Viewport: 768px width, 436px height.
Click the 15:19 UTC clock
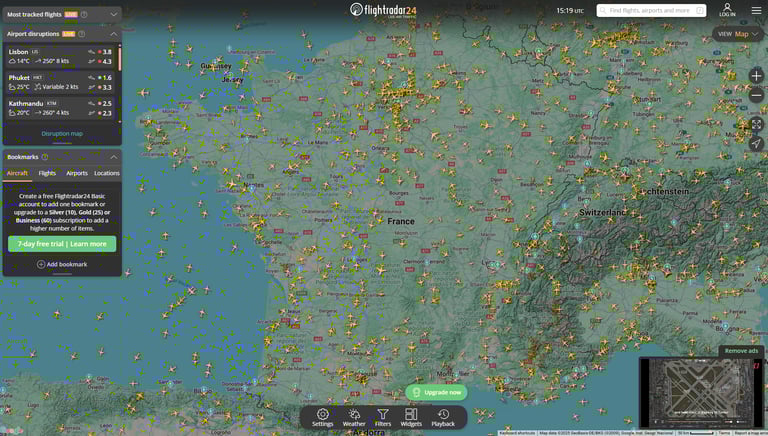pyautogui.click(x=570, y=10)
